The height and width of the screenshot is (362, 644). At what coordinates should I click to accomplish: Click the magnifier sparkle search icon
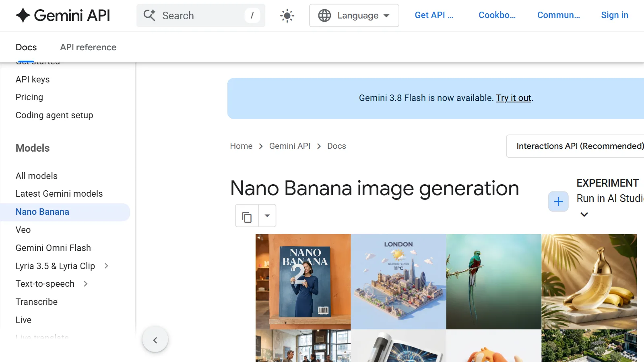coord(150,15)
